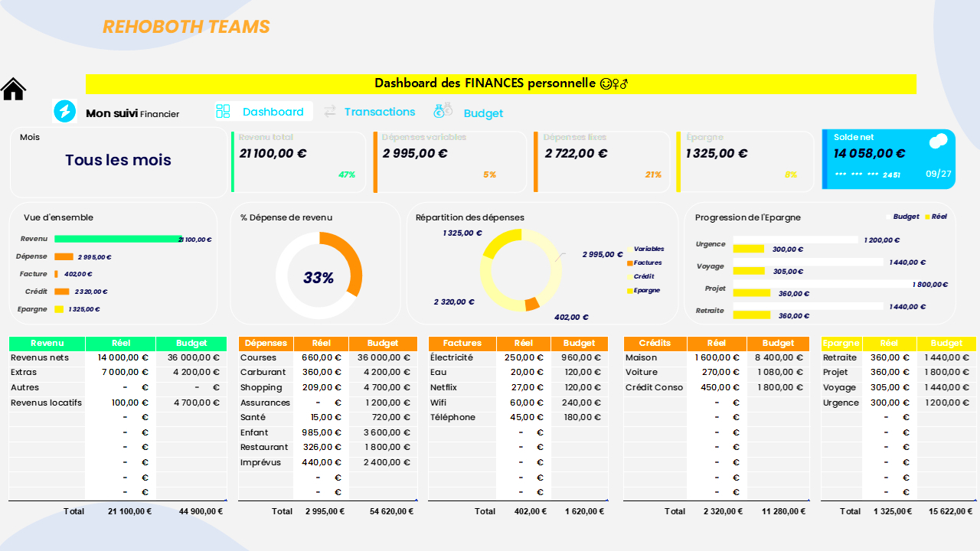The height and width of the screenshot is (551, 980).
Task: Click the Wifi real value 60,00 €
Action: pyautogui.click(x=527, y=403)
